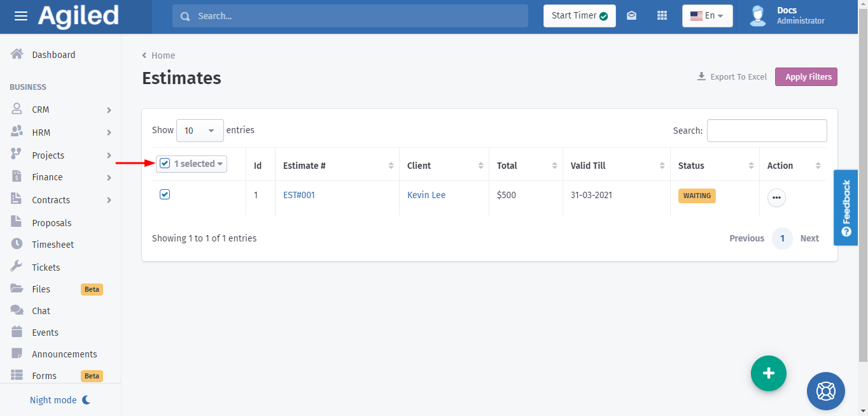Open the user avatar profile icon
The image size is (868, 416).
(x=757, y=16)
